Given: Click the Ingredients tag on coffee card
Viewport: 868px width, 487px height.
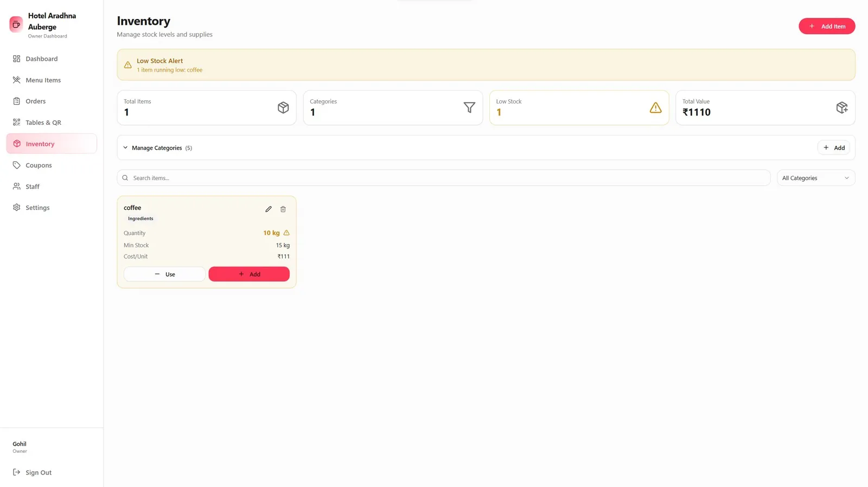Looking at the screenshot, I should [141, 219].
